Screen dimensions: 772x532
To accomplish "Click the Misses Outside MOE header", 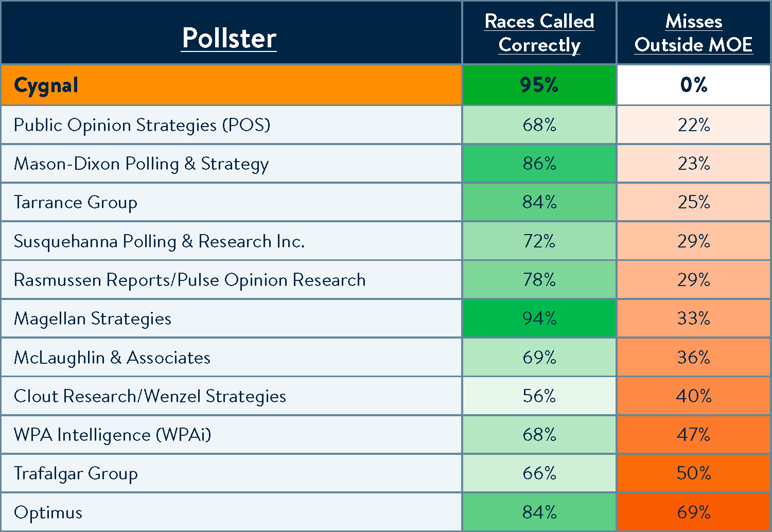I will pyautogui.click(x=694, y=33).
